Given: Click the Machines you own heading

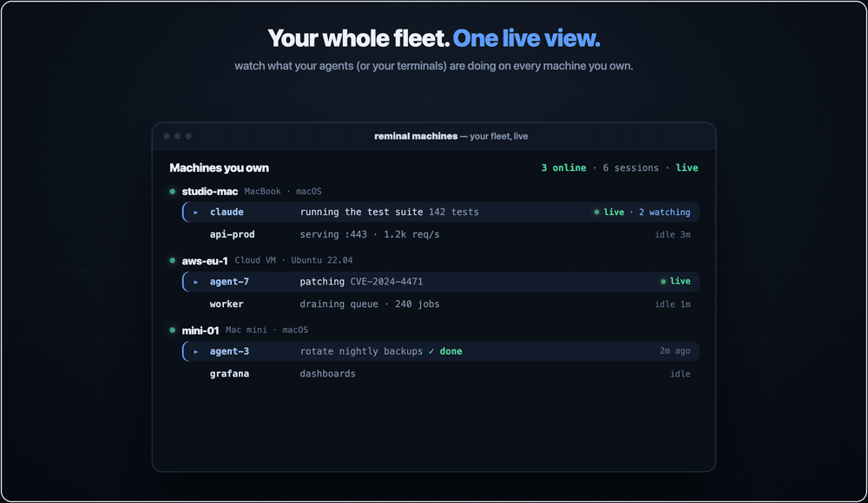Looking at the screenshot, I should (220, 167).
